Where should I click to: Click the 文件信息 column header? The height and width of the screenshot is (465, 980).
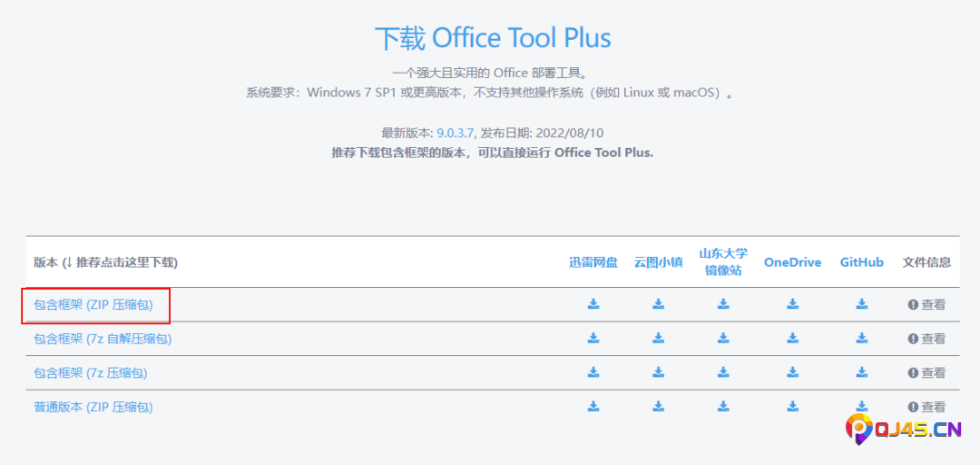click(x=926, y=262)
